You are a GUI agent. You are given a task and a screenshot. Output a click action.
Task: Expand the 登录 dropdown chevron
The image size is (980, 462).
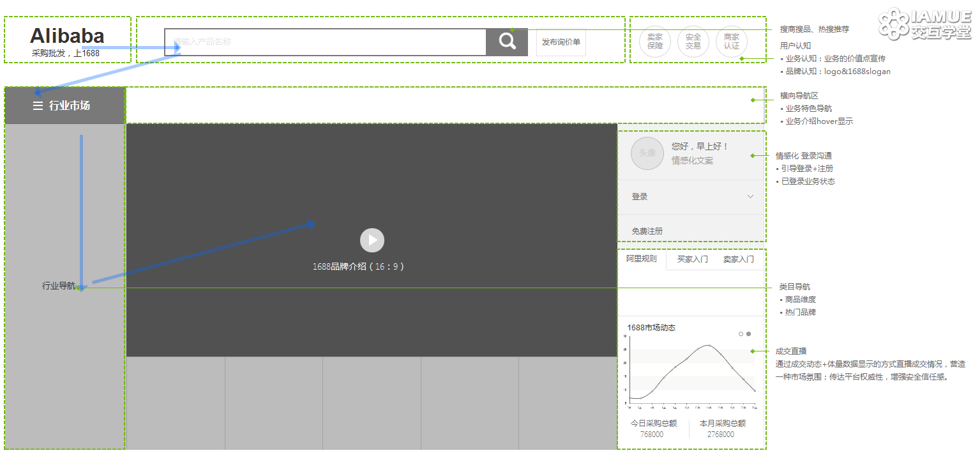750,196
